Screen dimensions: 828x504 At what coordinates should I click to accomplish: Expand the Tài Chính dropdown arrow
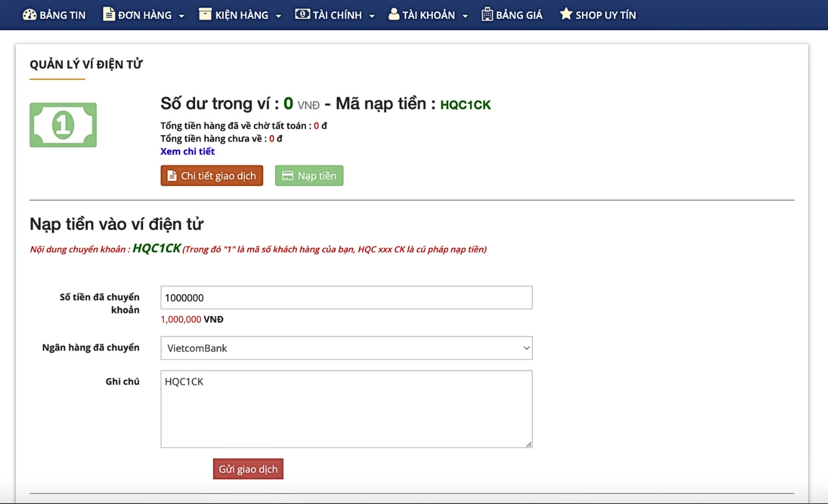[x=372, y=16]
